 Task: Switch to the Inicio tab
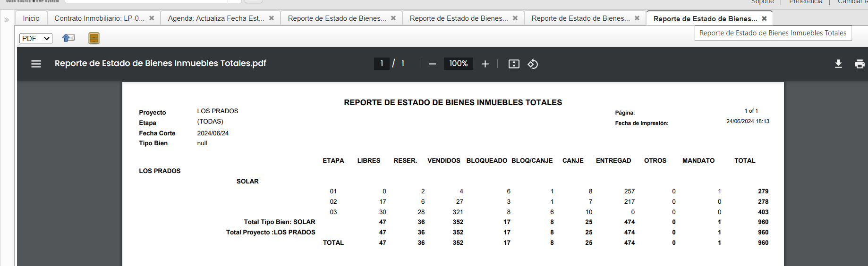pyautogui.click(x=31, y=18)
